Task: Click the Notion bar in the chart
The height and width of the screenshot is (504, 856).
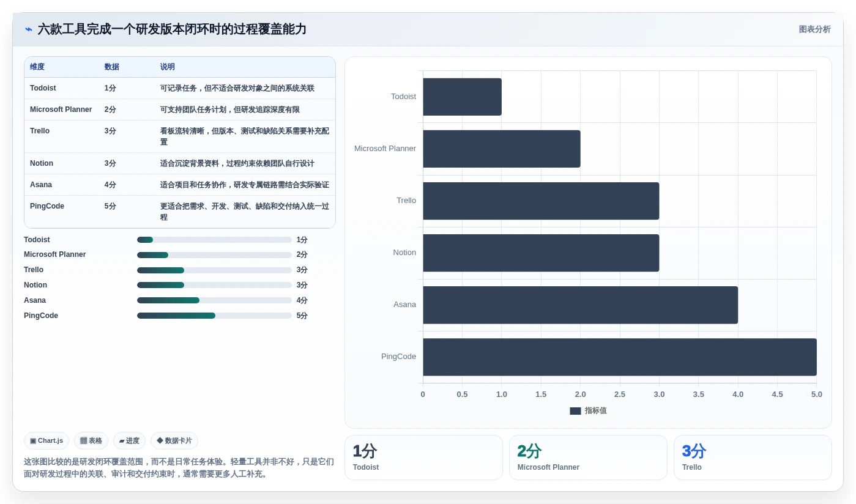Action: pyautogui.click(x=541, y=253)
